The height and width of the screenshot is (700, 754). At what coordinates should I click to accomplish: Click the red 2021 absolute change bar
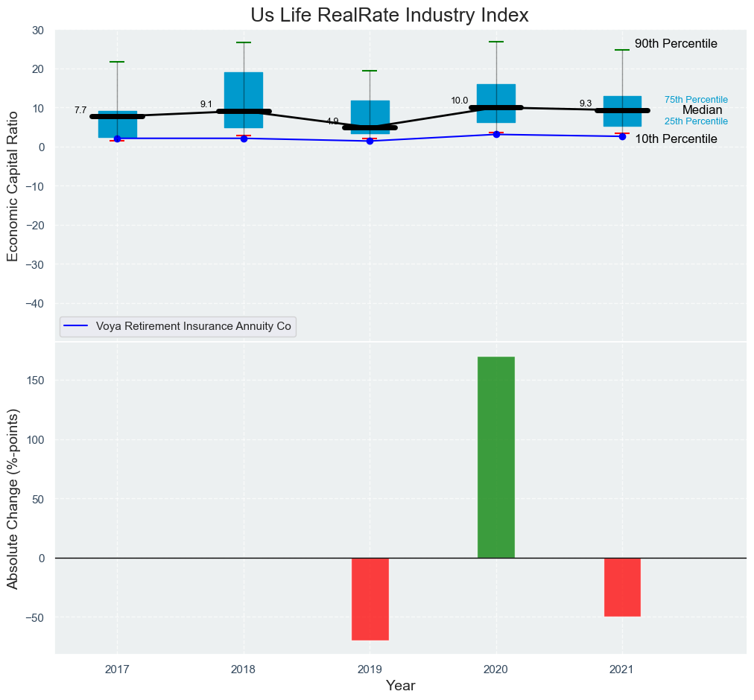[622, 587]
